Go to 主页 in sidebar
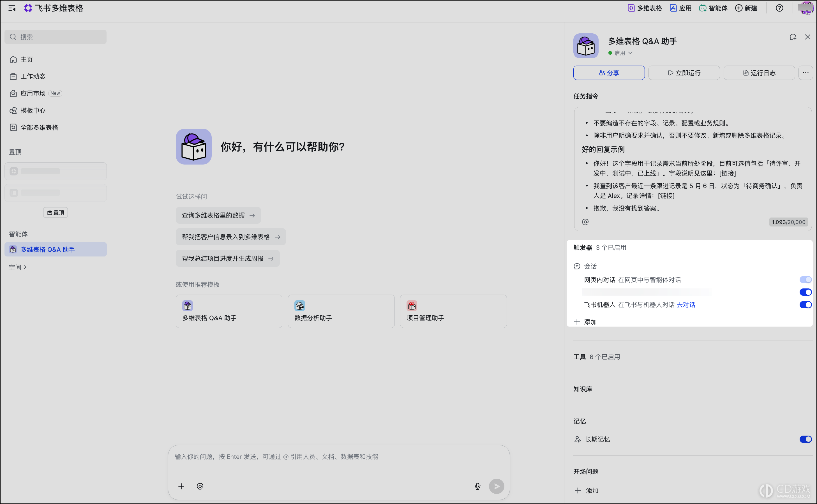This screenshot has height=504, width=817. coord(56,59)
